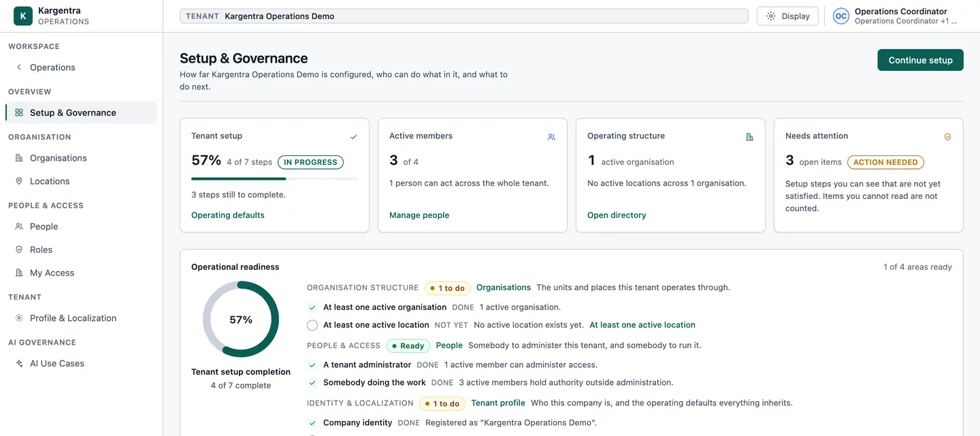Open the Operations Coordinator account menu
This screenshot has width=980, height=436.
coord(897,16)
